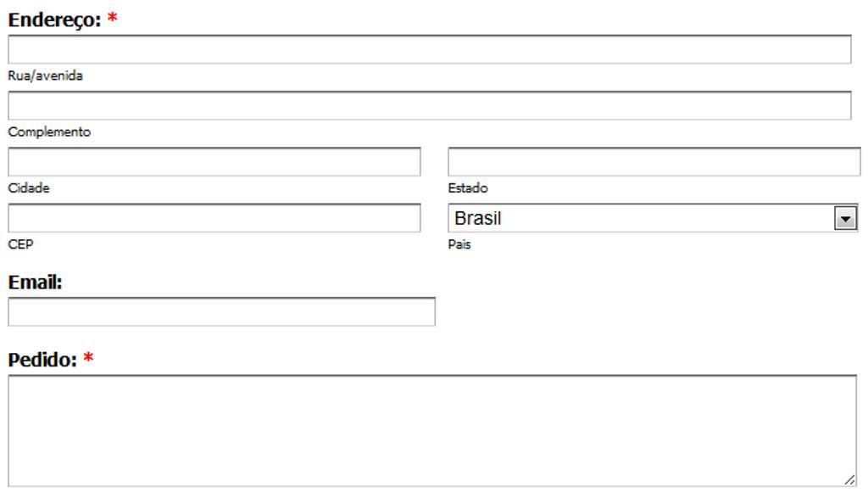Select the Cidade caption label
The height and width of the screenshot is (498, 868).
coord(29,188)
